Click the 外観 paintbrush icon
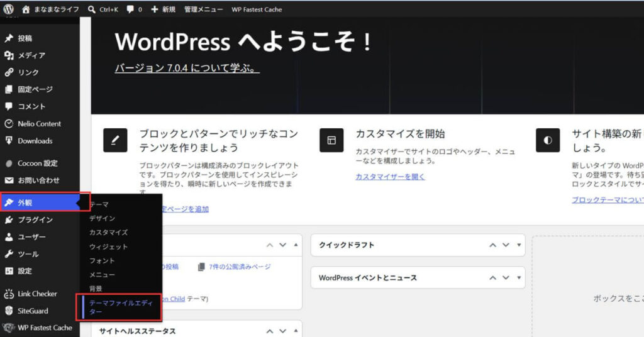The height and width of the screenshot is (337, 644). pyautogui.click(x=9, y=202)
